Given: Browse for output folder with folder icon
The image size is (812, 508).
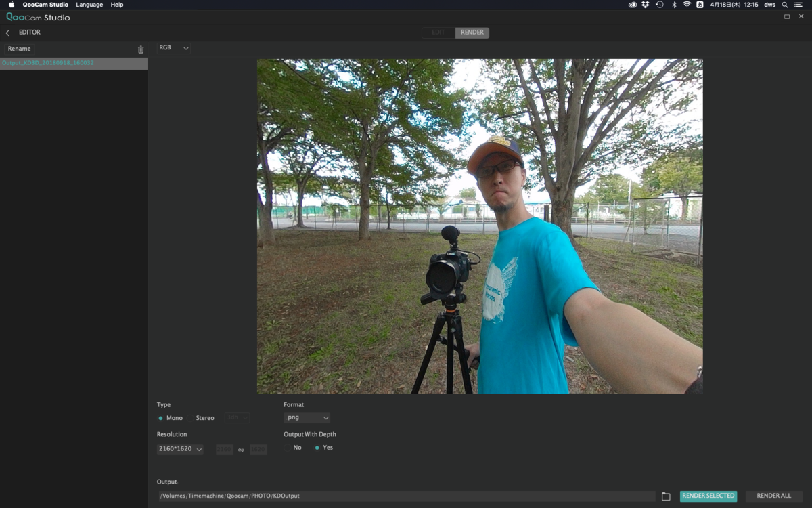Looking at the screenshot, I should click(x=666, y=496).
